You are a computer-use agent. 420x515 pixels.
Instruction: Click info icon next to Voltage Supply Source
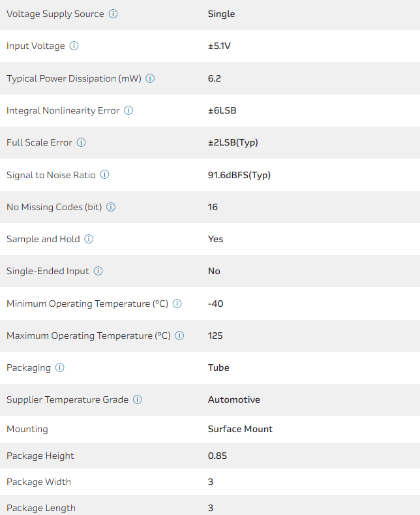[113, 14]
